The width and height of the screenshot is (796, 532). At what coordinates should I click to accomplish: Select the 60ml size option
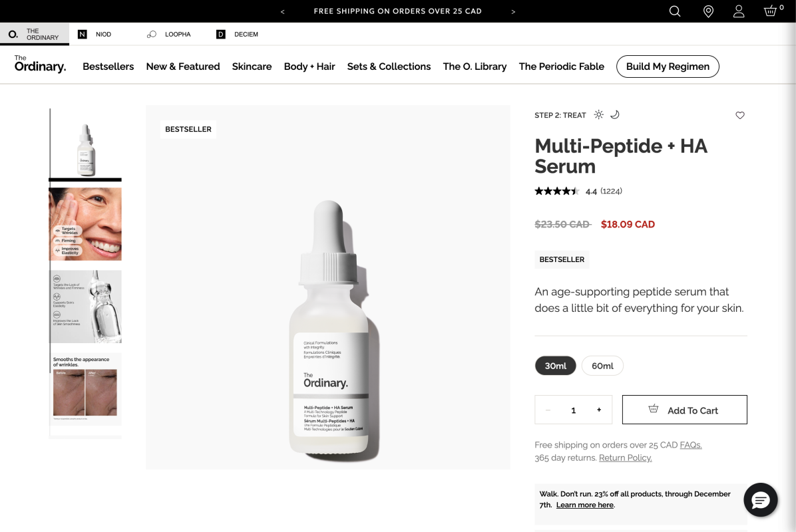tap(602, 366)
